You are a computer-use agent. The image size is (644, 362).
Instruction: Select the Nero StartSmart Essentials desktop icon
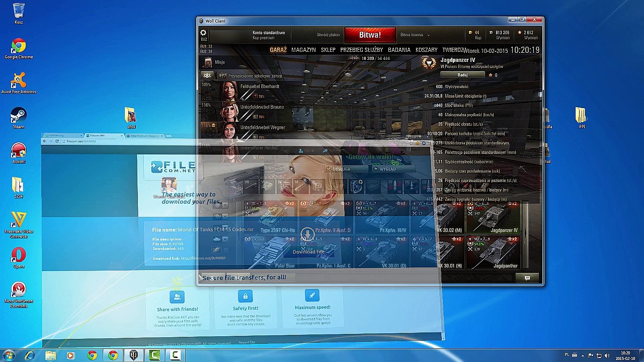point(19,295)
